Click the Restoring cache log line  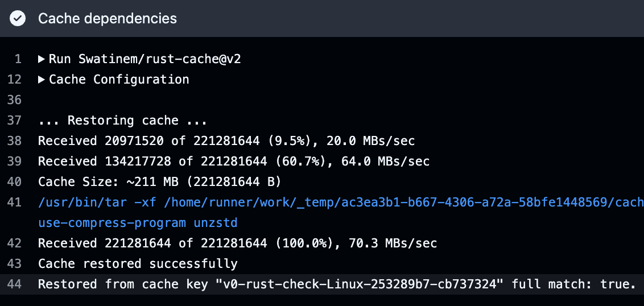[123, 121]
